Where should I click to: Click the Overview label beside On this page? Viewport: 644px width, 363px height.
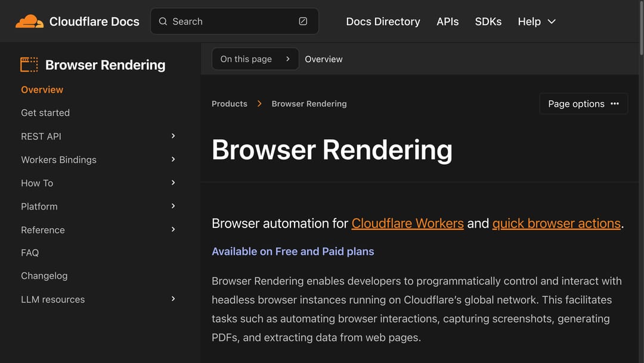[324, 59]
